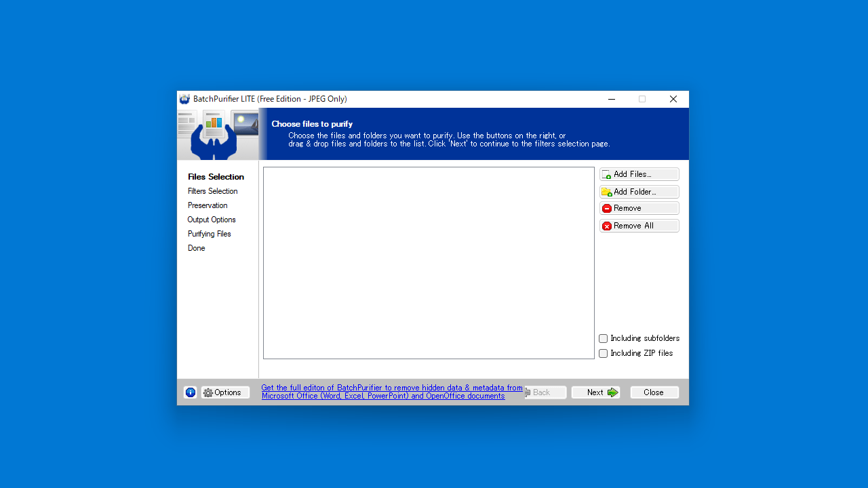Click the Add Folder button

(x=639, y=192)
